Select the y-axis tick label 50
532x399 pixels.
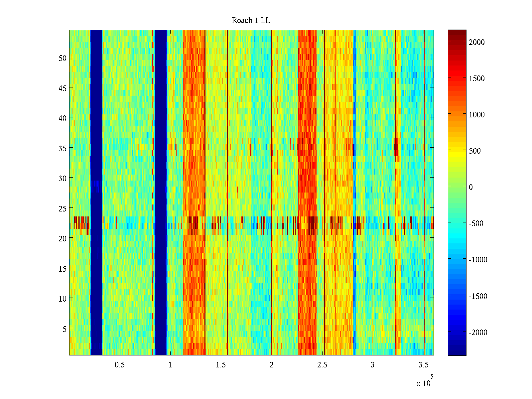[x=63, y=58]
